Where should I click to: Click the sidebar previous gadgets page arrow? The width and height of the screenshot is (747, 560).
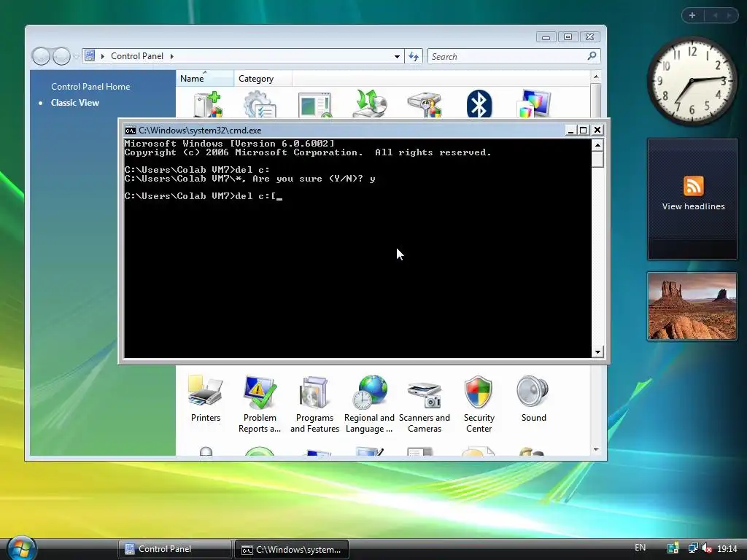pos(715,15)
